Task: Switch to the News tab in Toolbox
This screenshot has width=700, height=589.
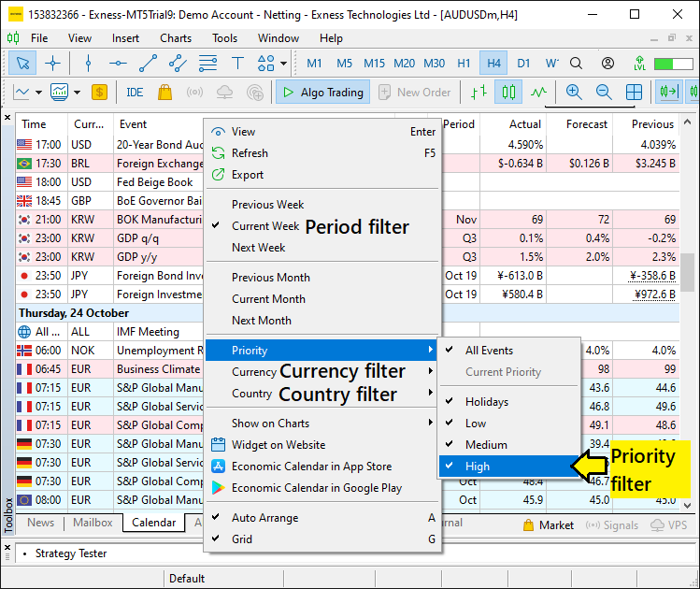Action: (41, 524)
